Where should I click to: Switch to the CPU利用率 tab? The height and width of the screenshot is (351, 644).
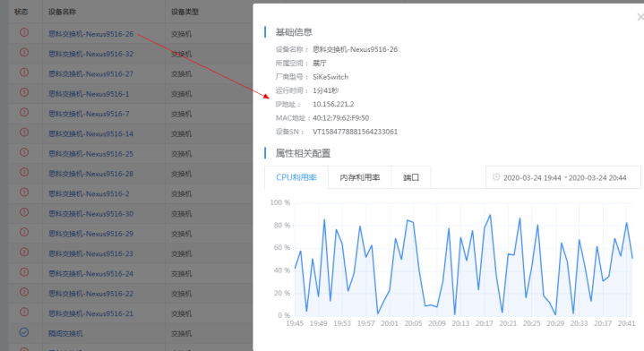click(296, 177)
